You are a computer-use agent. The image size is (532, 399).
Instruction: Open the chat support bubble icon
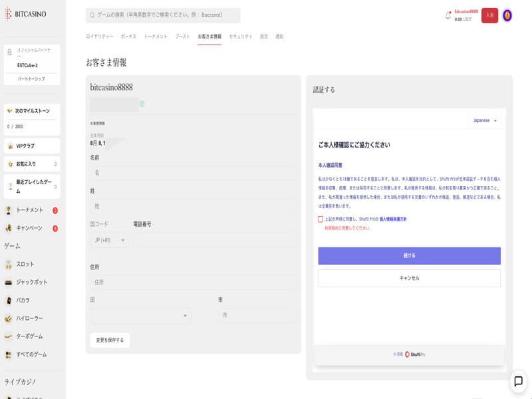point(517,381)
